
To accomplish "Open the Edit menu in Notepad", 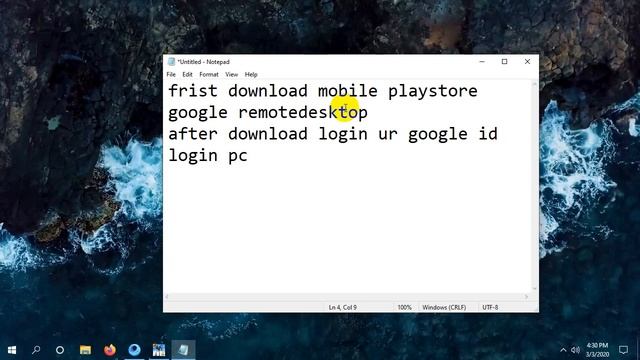I will point(187,74).
